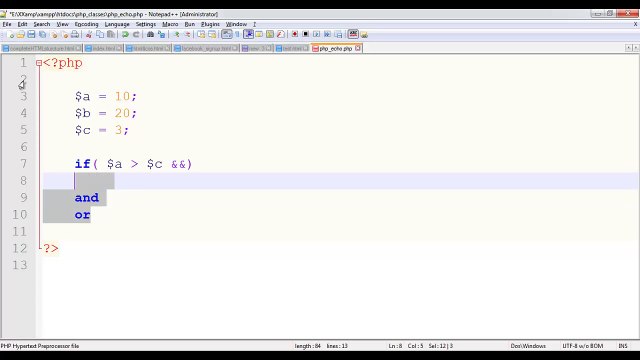Click the 'length : 84' status bar text
This screenshot has width=640, height=360.
(x=307, y=346)
